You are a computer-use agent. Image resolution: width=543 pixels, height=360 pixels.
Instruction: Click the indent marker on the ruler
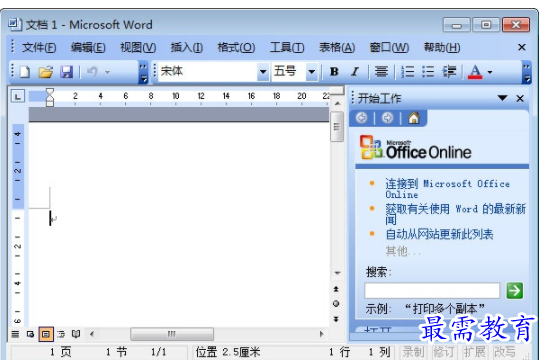point(50,97)
